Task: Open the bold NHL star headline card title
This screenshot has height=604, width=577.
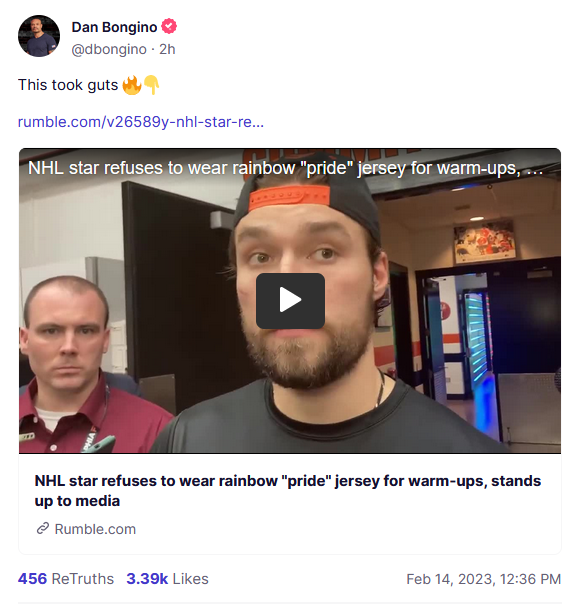Action: click(288, 491)
